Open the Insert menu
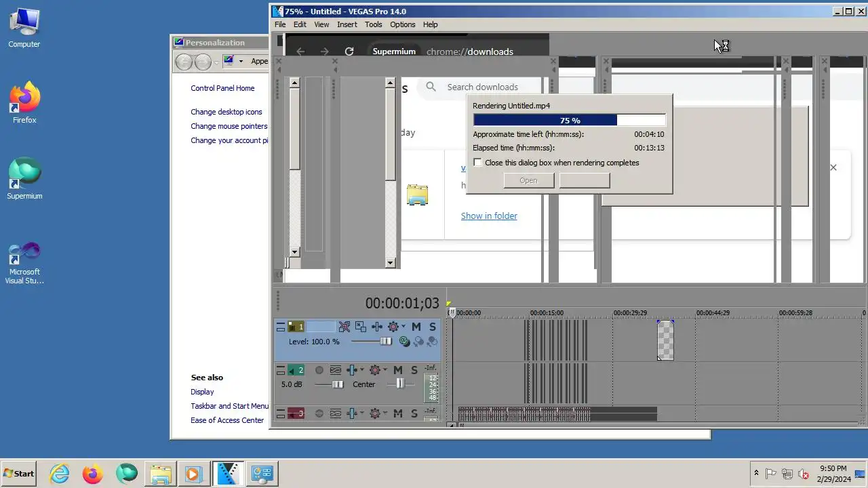 point(347,24)
